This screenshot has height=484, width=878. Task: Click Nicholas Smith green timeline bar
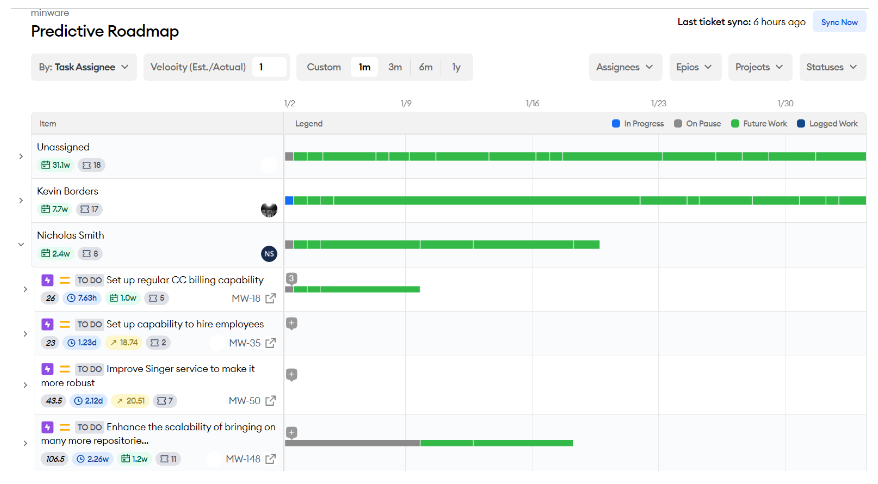click(x=446, y=245)
